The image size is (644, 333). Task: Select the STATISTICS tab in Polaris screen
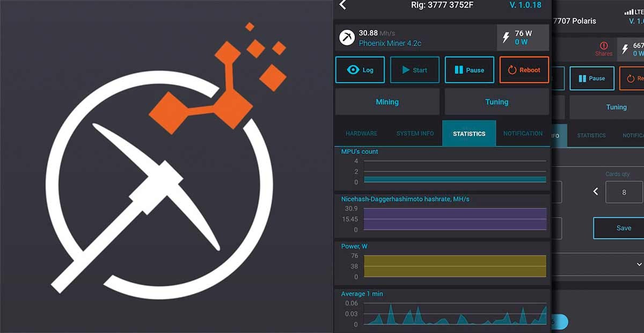(591, 136)
